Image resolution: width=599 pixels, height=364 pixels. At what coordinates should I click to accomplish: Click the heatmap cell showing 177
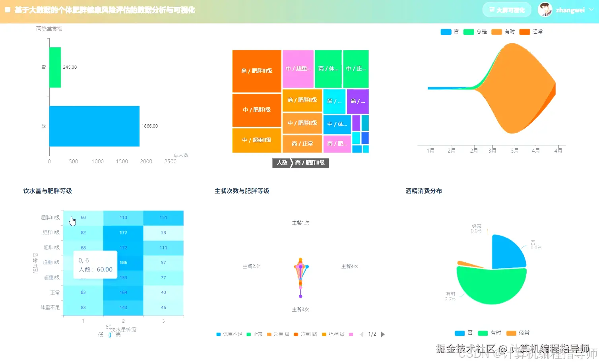pyautogui.click(x=123, y=233)
